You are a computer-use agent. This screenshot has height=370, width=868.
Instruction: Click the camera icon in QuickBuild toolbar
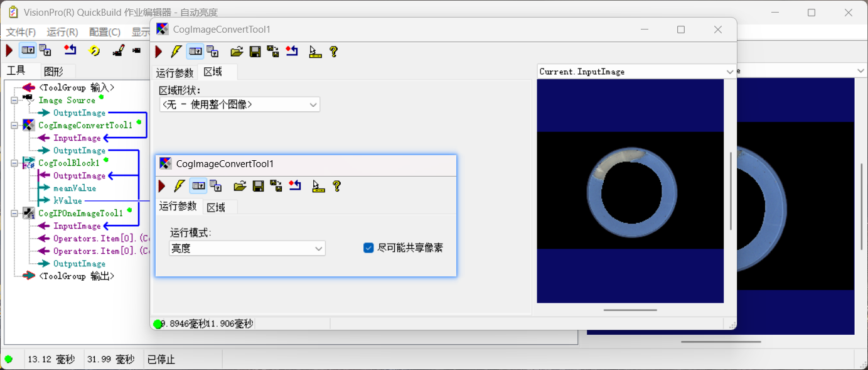tap(136, 51)
